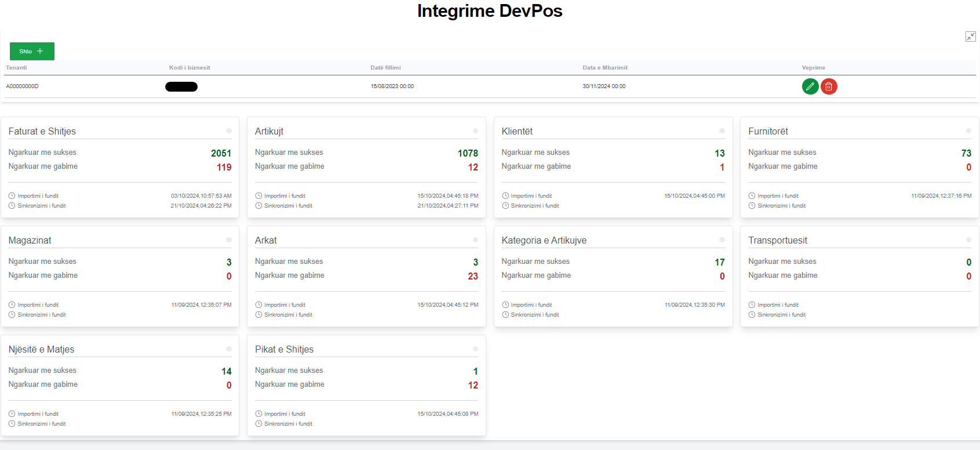Image resolution: width=980 pixels, height=450 pixels.
Task: Click the status dot on Furnitorët card
Action: [968, 131]
